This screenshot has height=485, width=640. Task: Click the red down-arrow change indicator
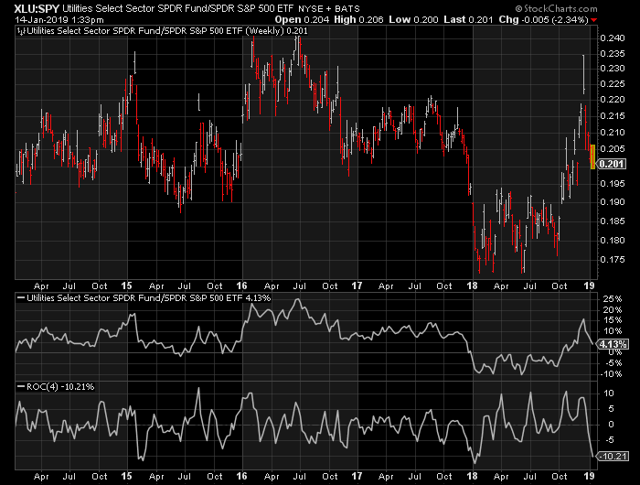593,20
